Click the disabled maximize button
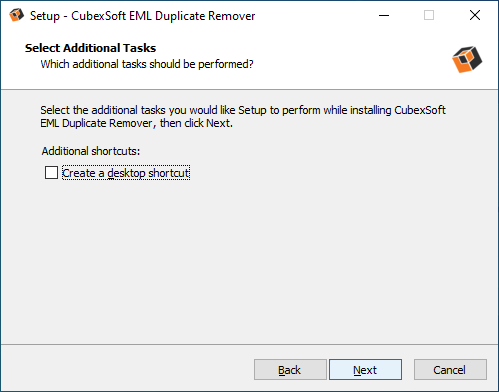 click(429, 15)
